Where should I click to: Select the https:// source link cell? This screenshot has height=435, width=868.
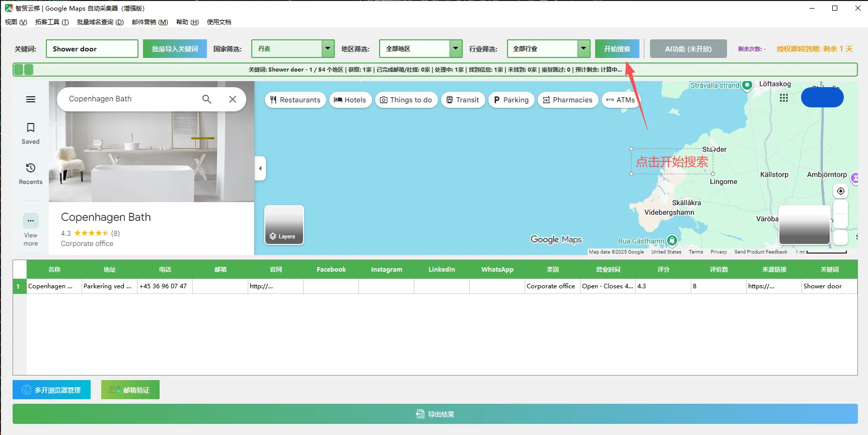(774, 286)
